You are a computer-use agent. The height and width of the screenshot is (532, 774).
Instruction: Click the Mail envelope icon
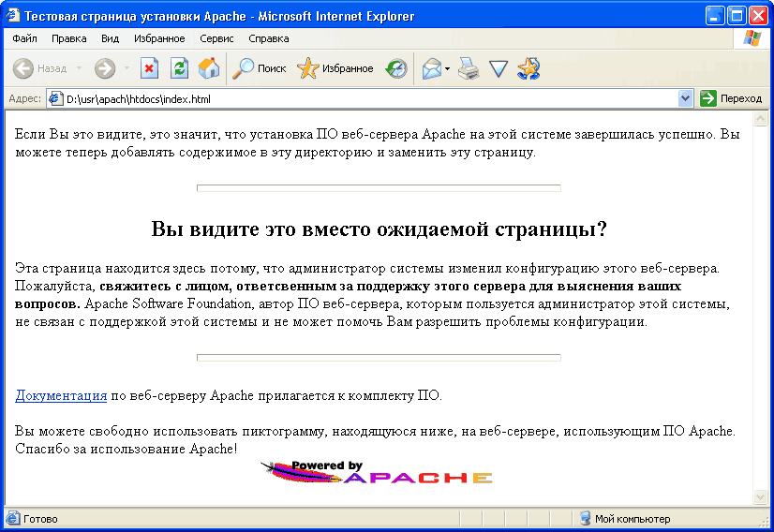[431, 68]
